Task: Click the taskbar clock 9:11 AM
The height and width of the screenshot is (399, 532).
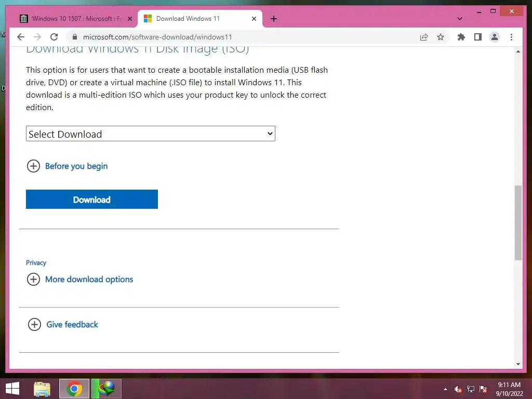Action: (509, 385)
